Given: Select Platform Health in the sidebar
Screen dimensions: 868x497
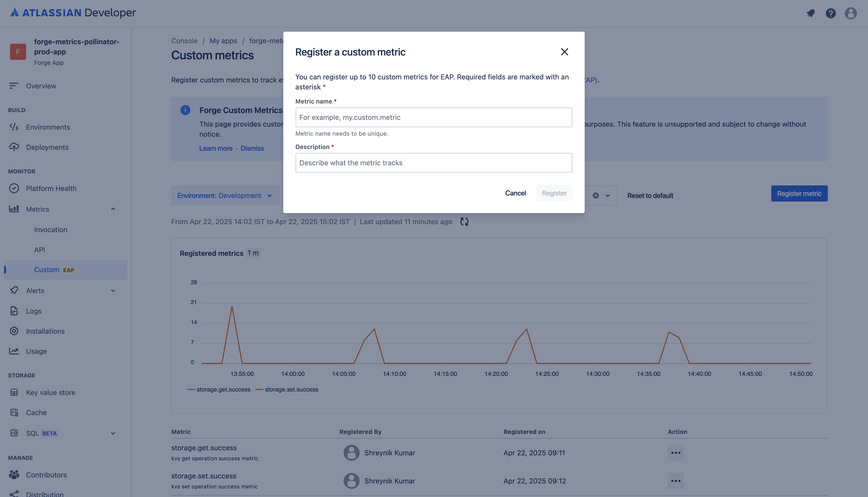Looking at the screenshot, I should coord(51,188).
